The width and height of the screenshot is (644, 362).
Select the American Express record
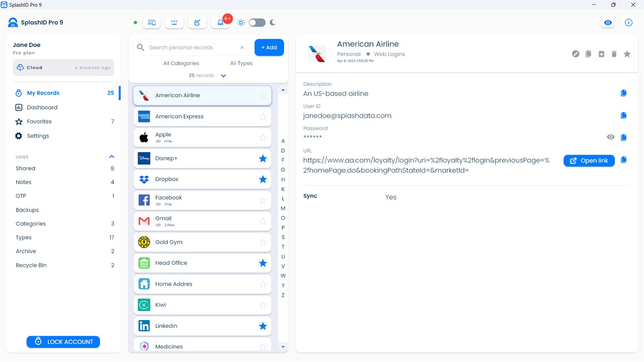click(203, 116)
